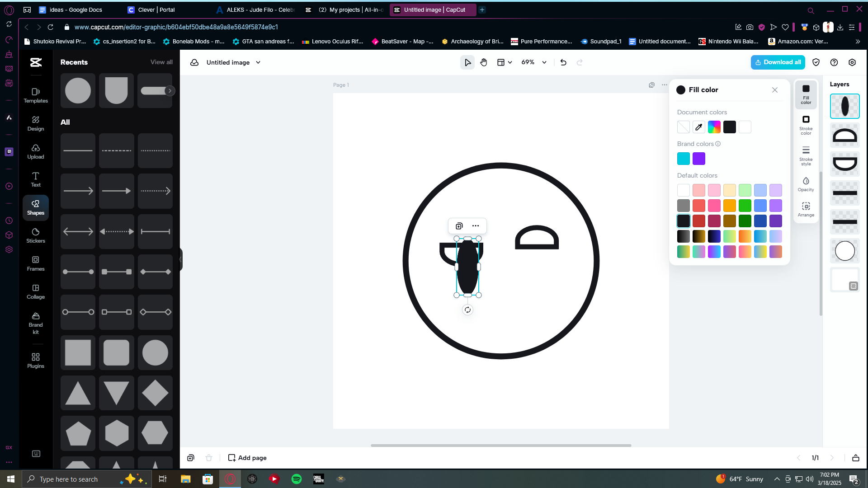Open the Stickers panel
This screenshot has height=488, width=868.
point(36,235)
